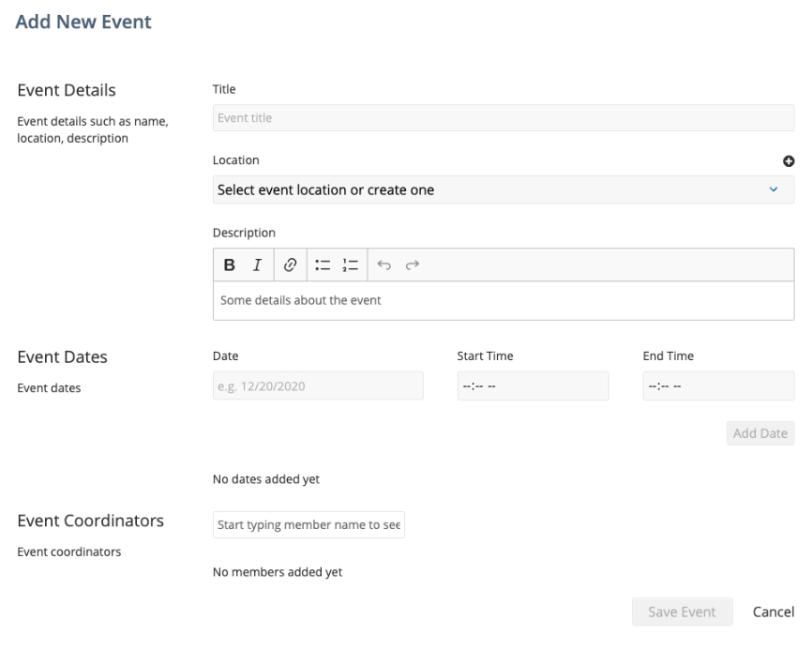The width and height of the screenshot is (812, 665).
Task: Undo the last description edit
Action: pos(383,265)
